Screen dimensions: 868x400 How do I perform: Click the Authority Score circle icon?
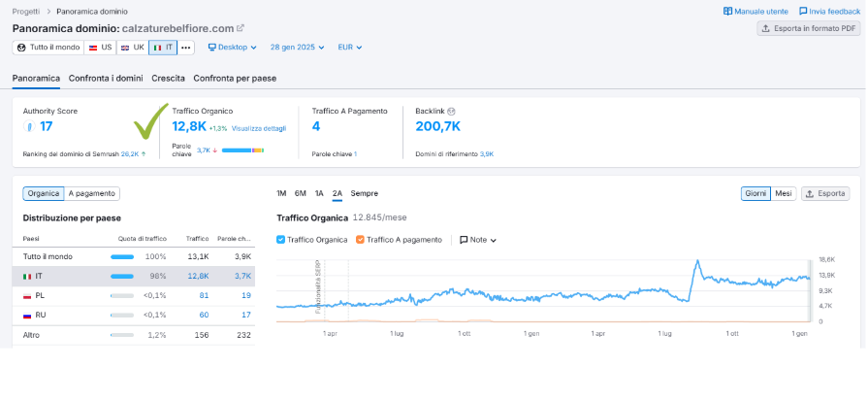[x=29, y=127]
